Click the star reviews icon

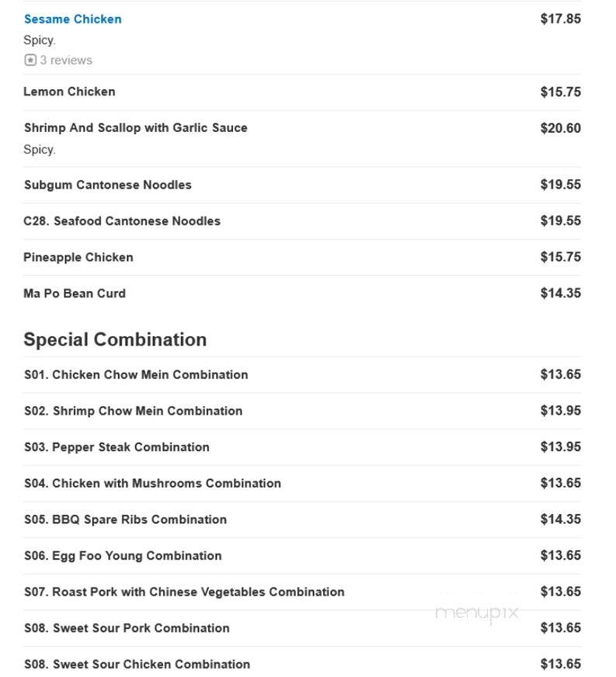(30, 60)
